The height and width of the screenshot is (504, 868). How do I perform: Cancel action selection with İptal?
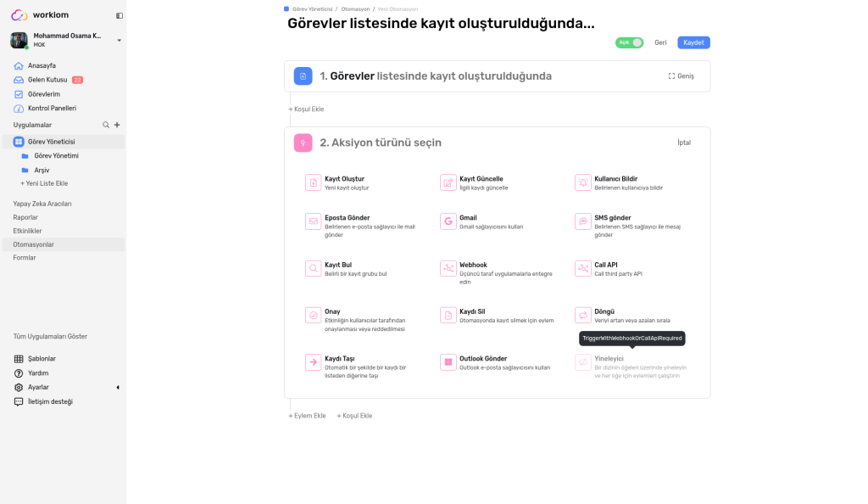[684, 143]
